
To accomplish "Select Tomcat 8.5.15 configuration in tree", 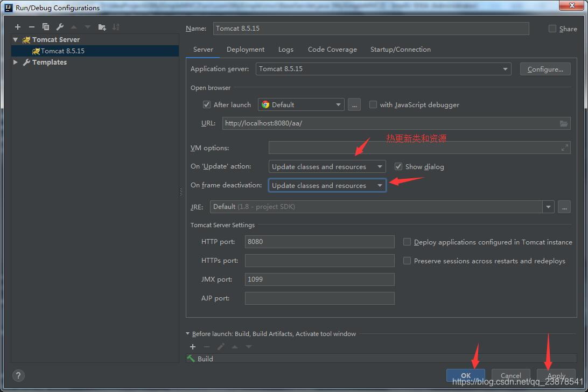I will pyautogui.click(x=95, y=51).
